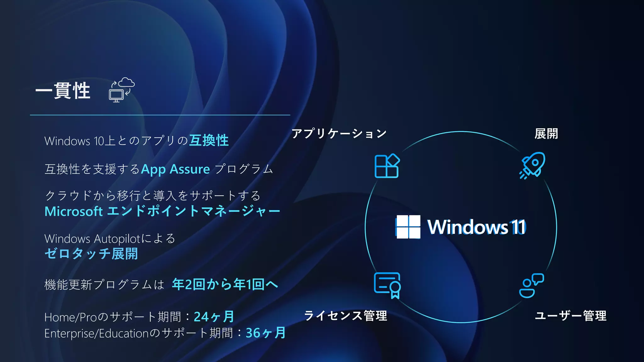
Task: Click Microsoft エンドポイントマネージャー text
Action: coord(162,211)
